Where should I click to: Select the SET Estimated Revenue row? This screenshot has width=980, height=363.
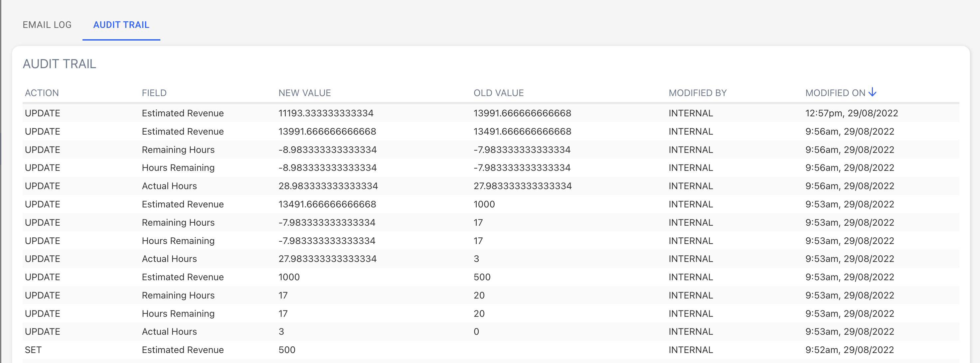183,350
